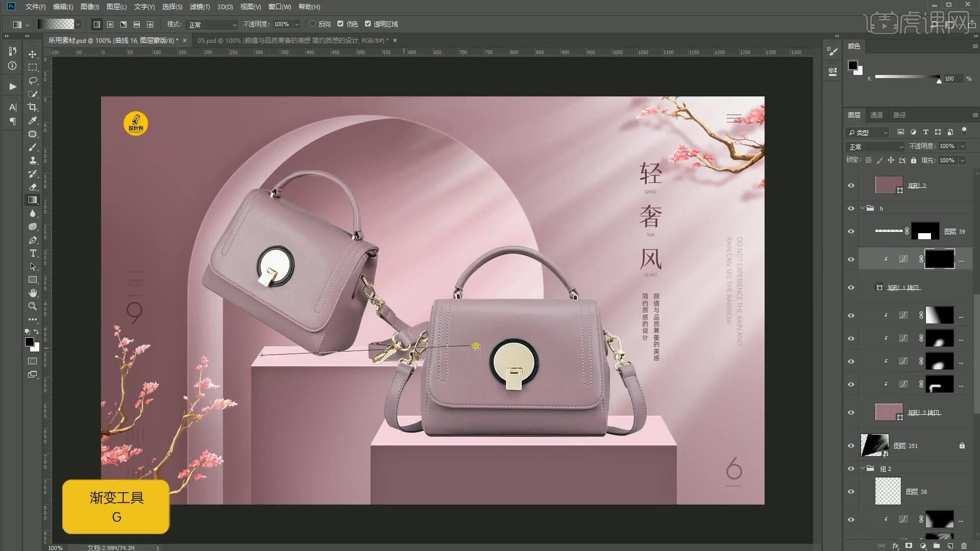
Task: Select the Rectangular Marquee tool
Action: pos(33,67)
